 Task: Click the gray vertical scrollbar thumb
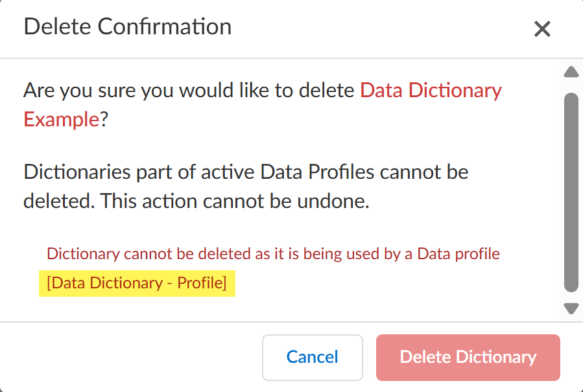click(571, 192)
